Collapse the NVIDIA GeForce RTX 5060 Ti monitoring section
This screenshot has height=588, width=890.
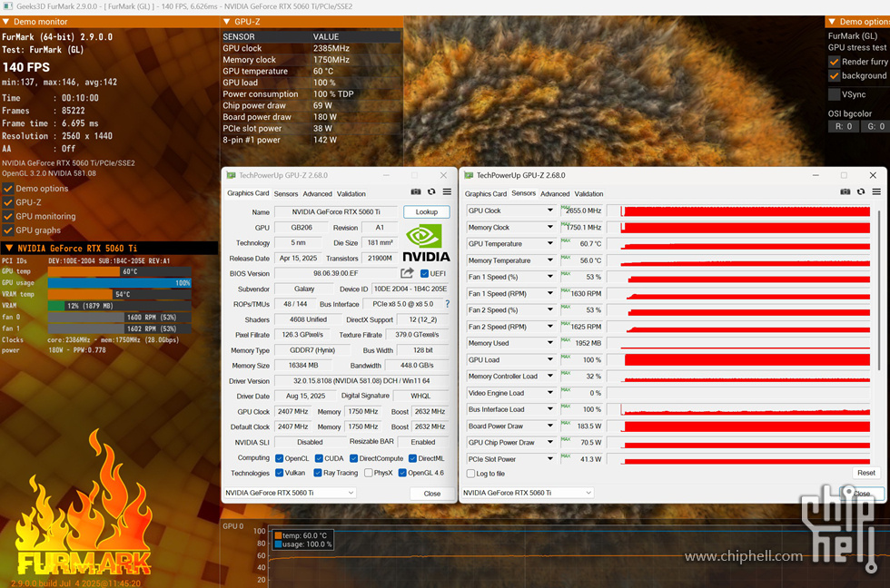click(9, 248)
